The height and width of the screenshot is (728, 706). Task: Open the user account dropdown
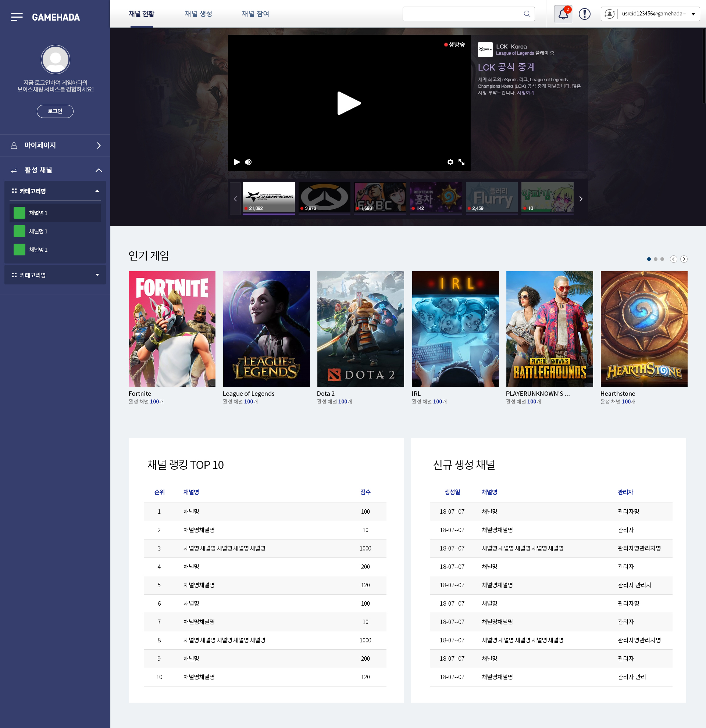[x=693, y=14]
